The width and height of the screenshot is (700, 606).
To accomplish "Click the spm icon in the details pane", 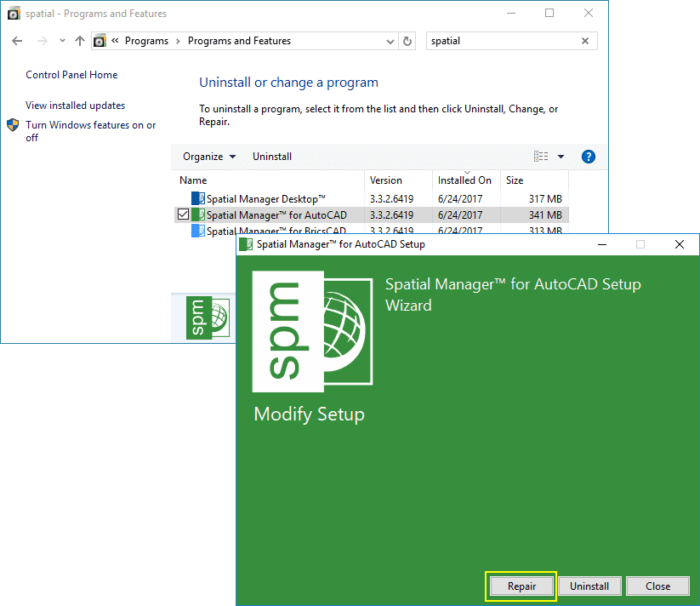I will (x=208, y=317).
